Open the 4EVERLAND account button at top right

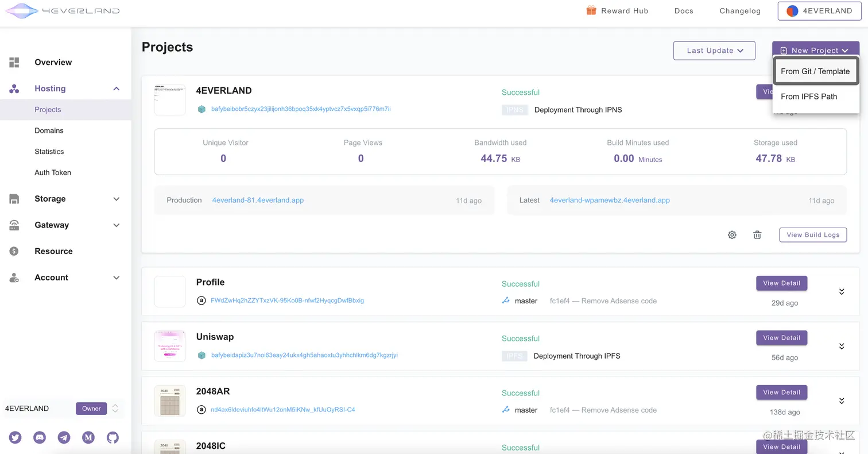[x=819, y=11]
